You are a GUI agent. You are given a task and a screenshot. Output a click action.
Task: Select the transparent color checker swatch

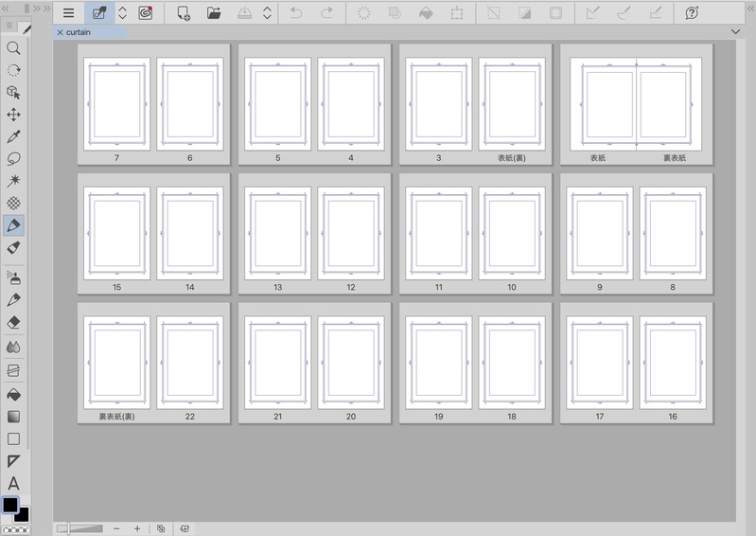[x=16, y=530]
